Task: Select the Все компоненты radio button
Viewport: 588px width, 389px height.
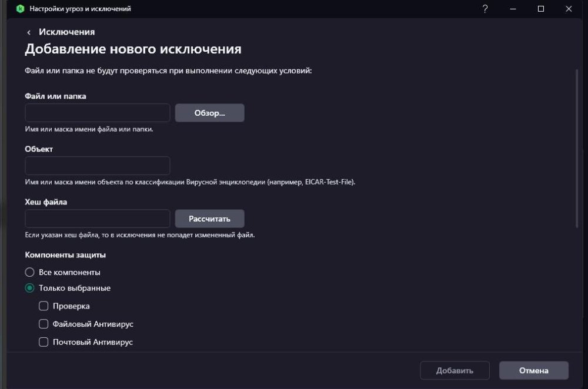Action: [x=30, y=273]
